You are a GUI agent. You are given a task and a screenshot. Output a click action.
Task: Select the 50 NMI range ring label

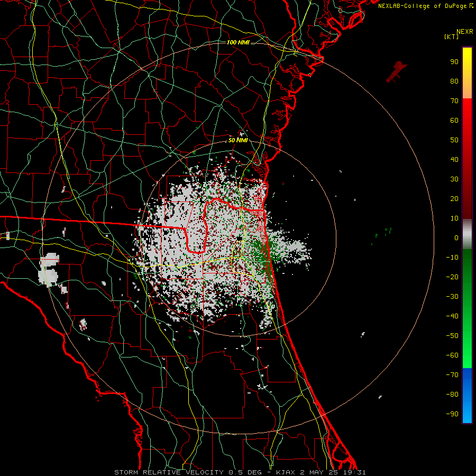pyautogui.click(x=238, y=140)
